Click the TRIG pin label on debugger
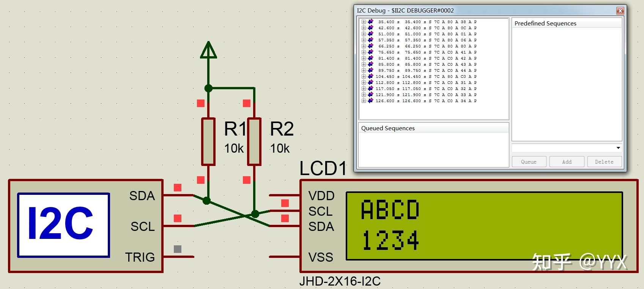This screenshot has height=289, width=644. (x=140, y=257)
